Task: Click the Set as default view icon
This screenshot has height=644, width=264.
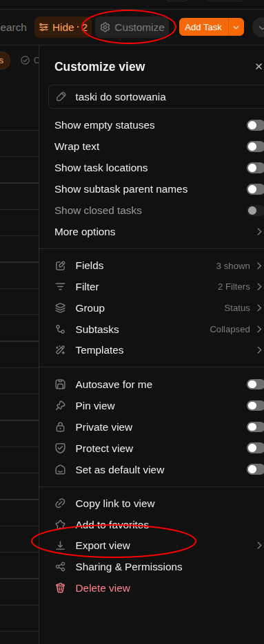Action: tap(61, 469)
